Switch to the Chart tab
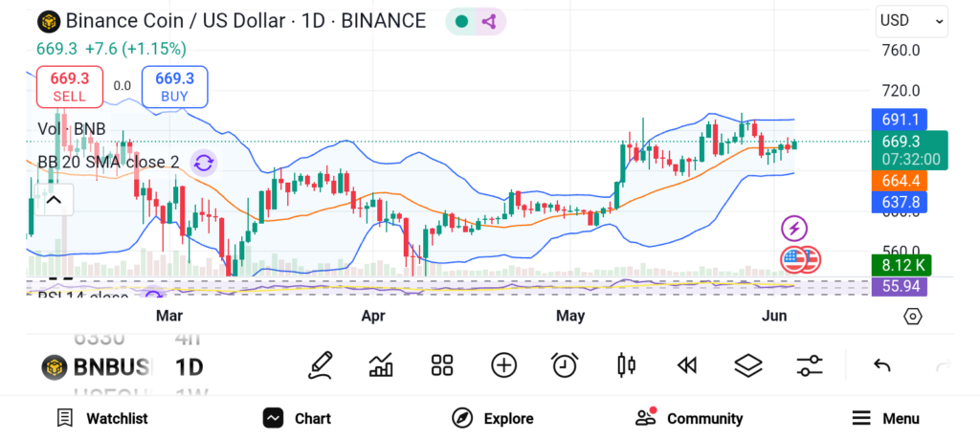This screenshot has width=980, height=441. (x=297, y=418)
